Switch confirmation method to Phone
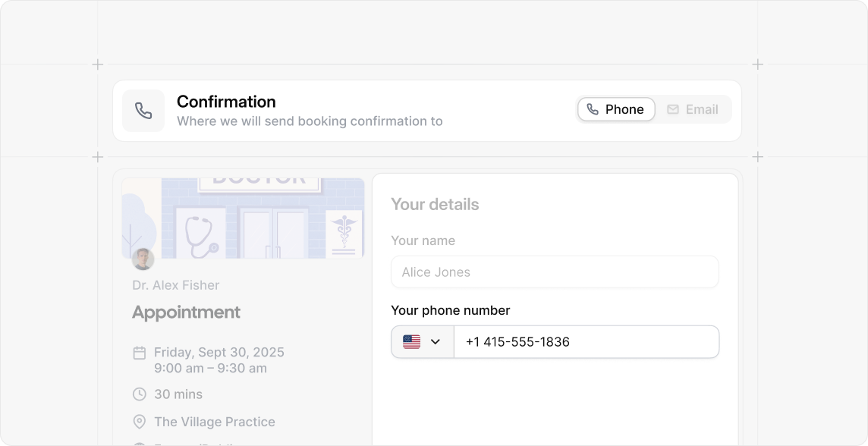This screenshot has width=868, height=446. coord(616,109)
